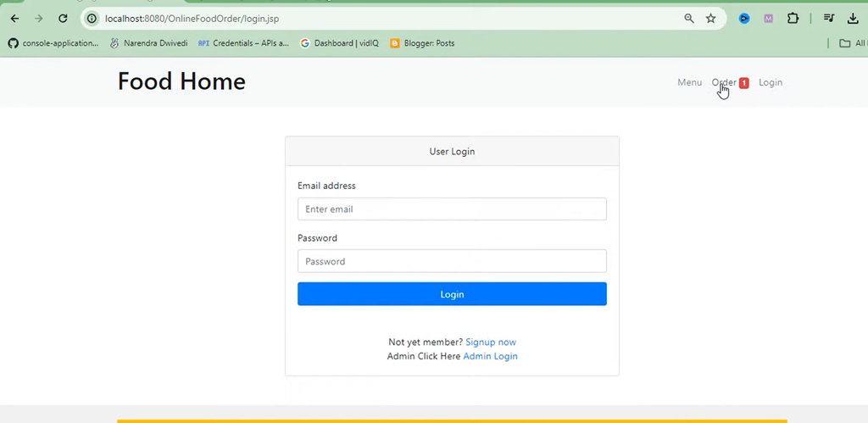Viewport: 868px width, 423px height.
Task: Click the Food Home brand title
Action: pyautogui.click(x=181, y=81)
